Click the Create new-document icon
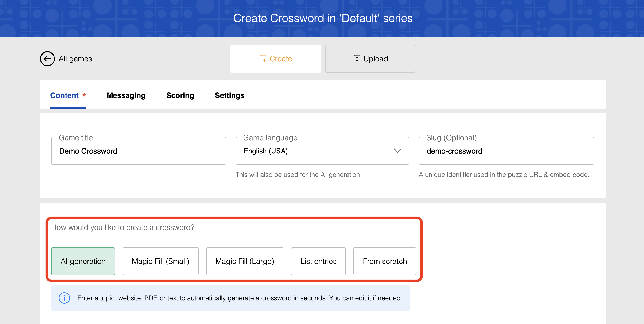This screenshot has height=324, width=644. 263,59
